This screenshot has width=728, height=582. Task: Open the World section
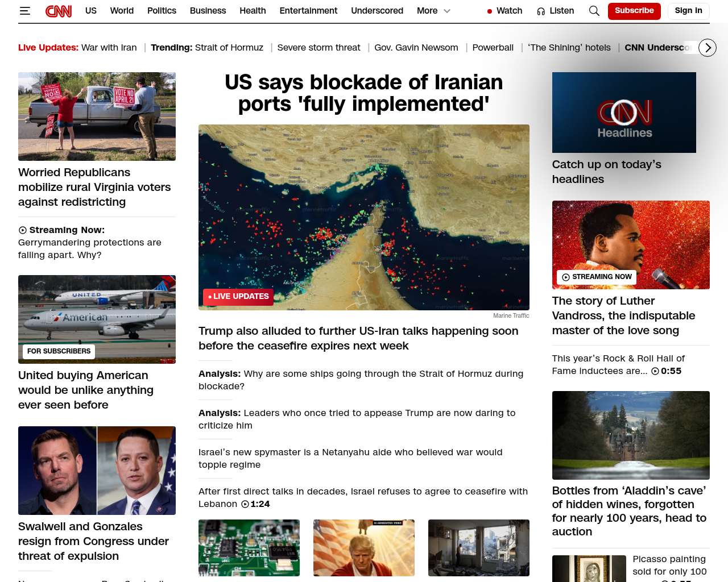122,11
